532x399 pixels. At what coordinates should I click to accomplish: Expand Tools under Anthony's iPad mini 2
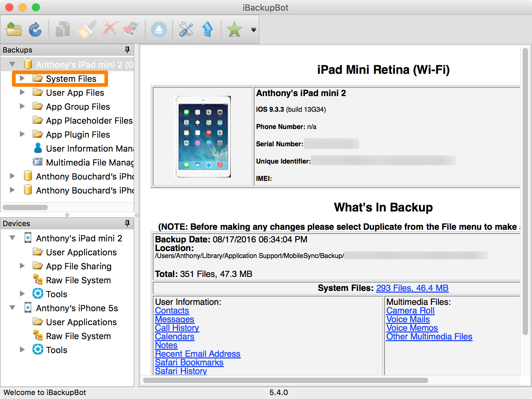tap(22, 294)
